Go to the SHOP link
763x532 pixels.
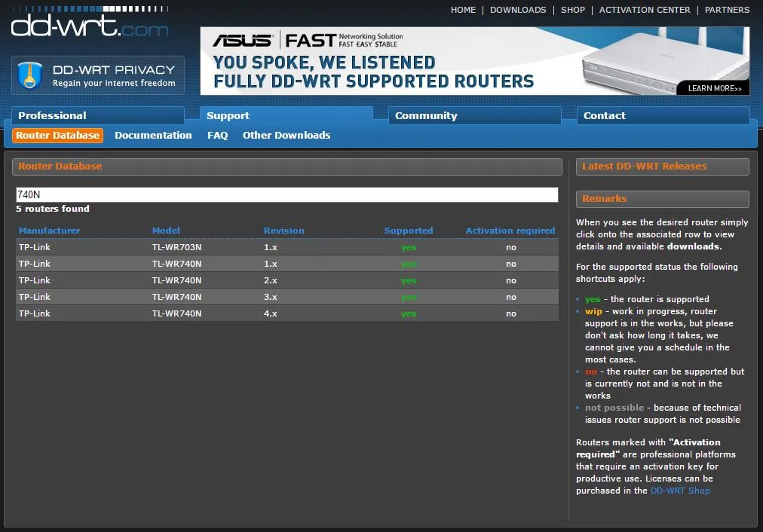[x=572, y=10]
